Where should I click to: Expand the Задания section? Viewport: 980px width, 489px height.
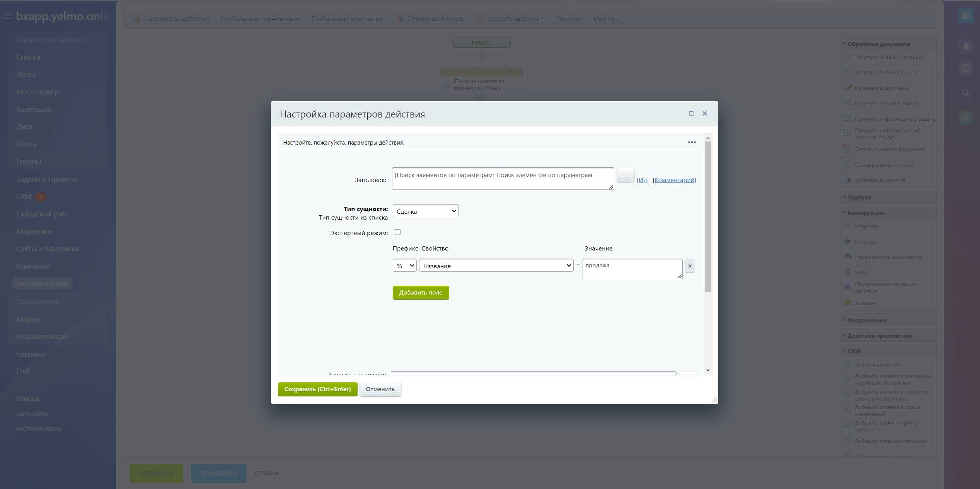click(859, 197)
